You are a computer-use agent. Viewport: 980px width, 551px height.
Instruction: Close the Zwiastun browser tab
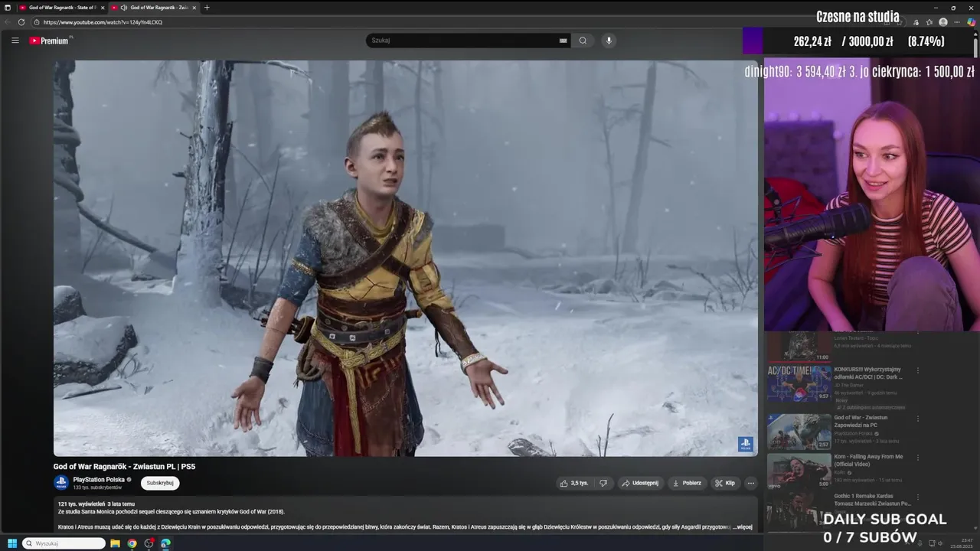(194, 8)
